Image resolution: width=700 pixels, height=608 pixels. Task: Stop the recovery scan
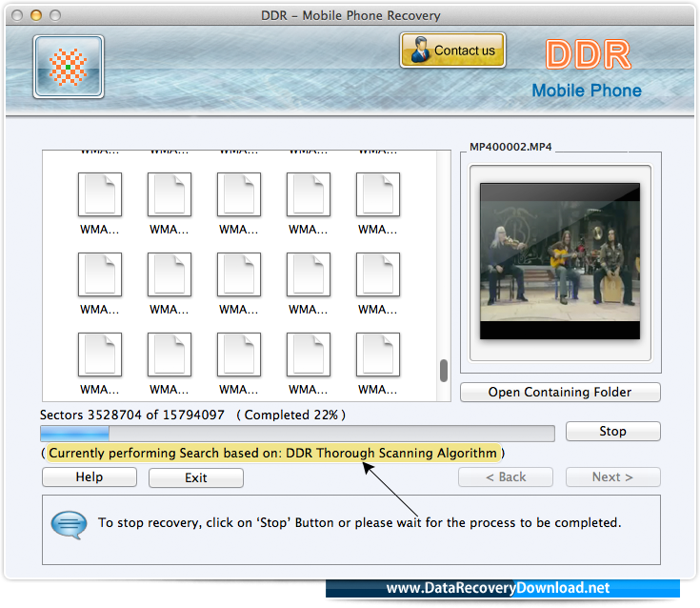(612, 431)
